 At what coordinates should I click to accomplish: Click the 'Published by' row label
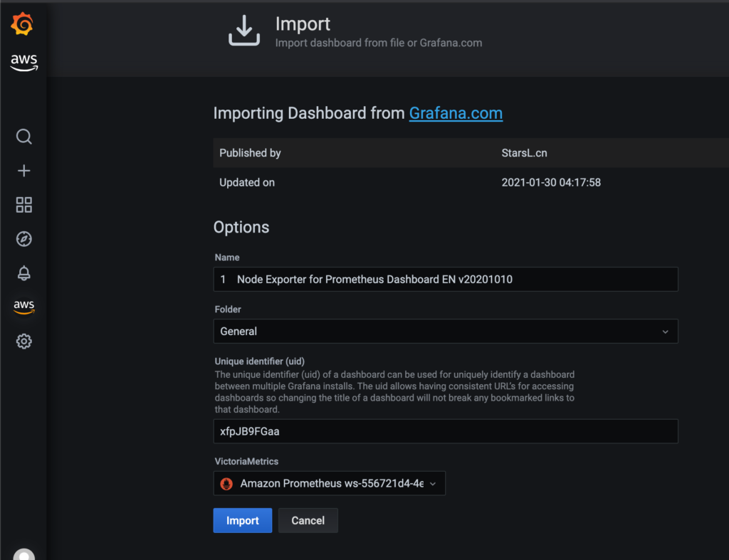tap(250, 153)
